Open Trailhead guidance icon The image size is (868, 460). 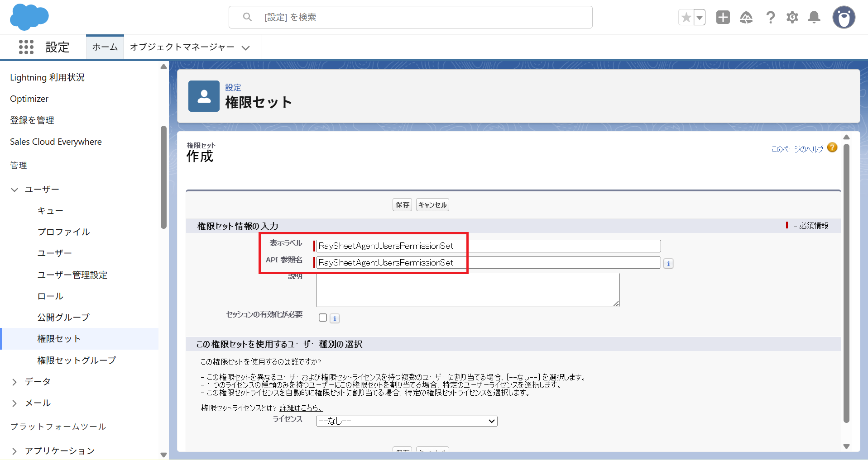pyautogui.click(x=746, y=18)
